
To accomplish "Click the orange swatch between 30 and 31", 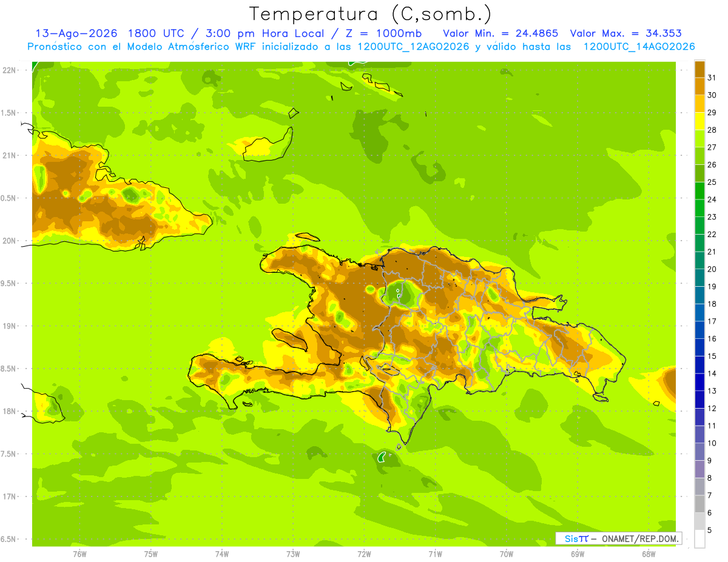I will coord(699,86).
